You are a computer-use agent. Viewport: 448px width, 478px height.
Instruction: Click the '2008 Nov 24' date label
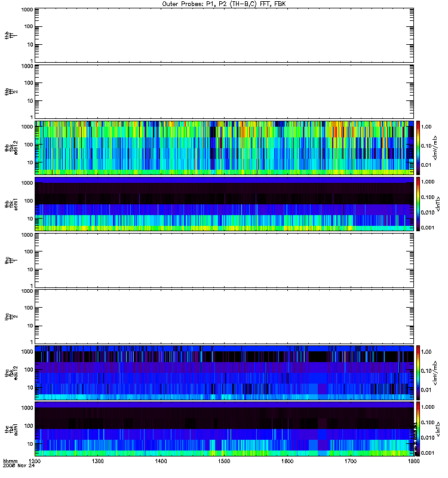19,466
